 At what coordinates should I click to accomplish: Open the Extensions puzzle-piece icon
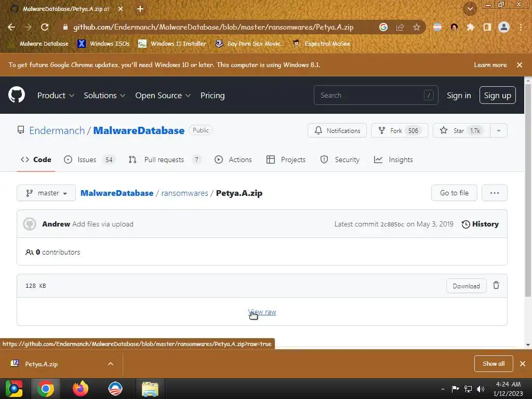point(470,27)
